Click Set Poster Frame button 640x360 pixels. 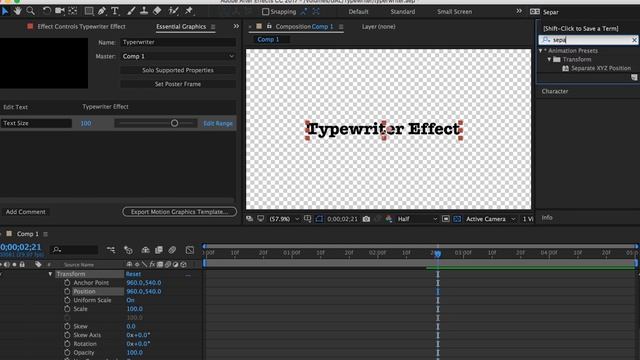point(178,84)
